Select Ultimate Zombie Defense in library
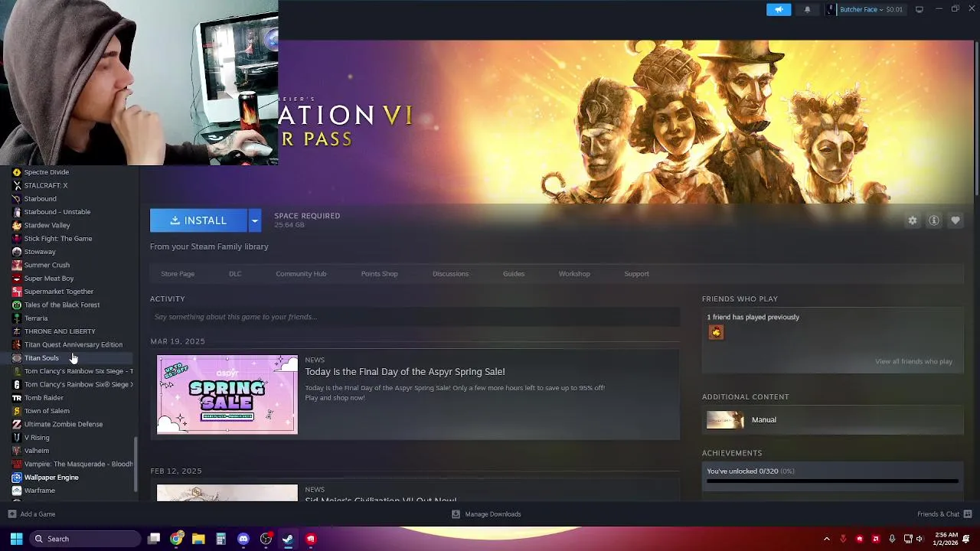 point(64,424)
